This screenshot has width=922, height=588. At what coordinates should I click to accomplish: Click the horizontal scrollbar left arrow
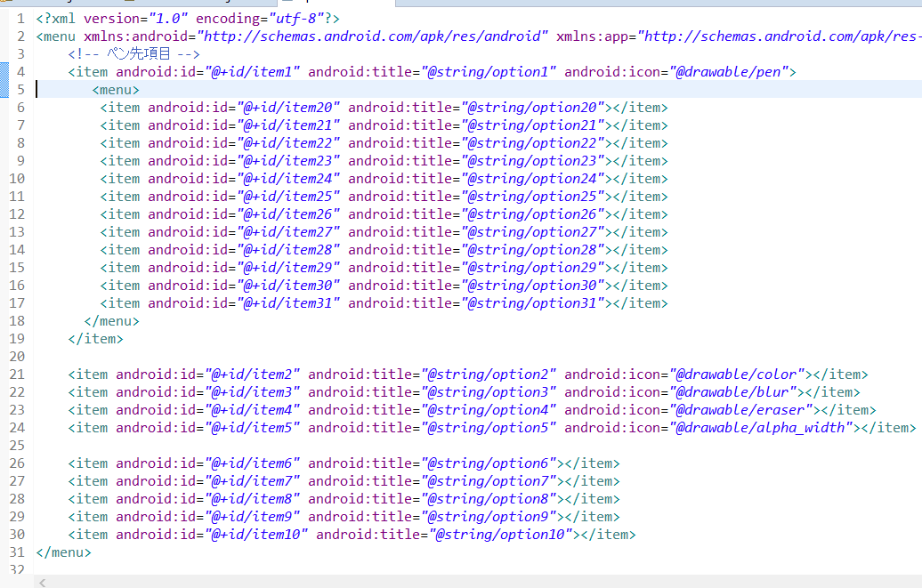pos(42,582)
